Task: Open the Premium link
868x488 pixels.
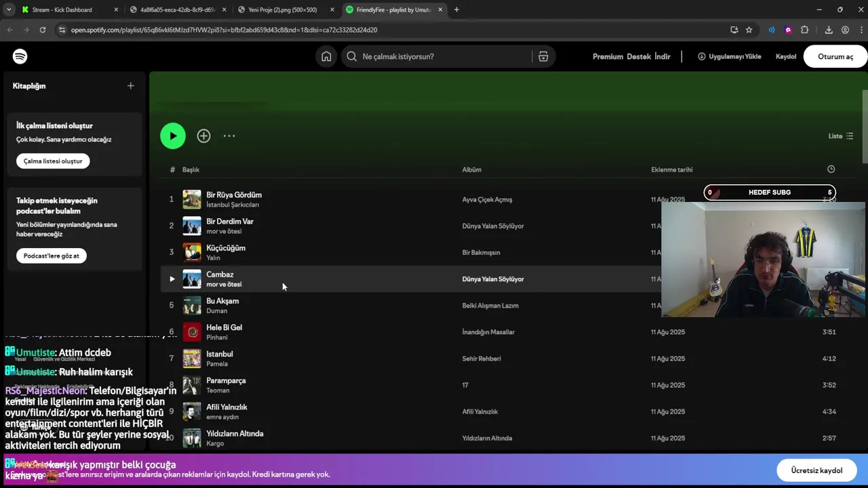Action: tap(608, 56)
